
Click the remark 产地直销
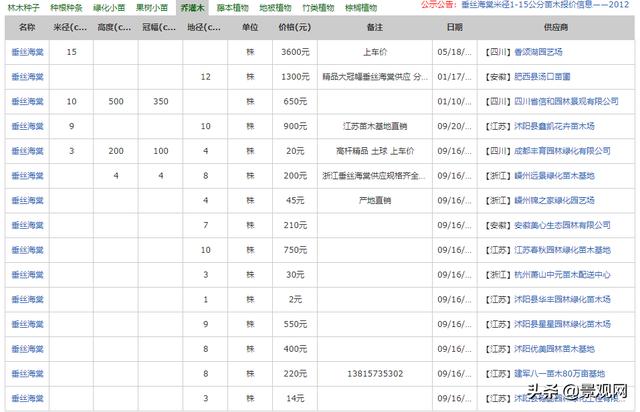pyautogui.click(x=375, y=200)
